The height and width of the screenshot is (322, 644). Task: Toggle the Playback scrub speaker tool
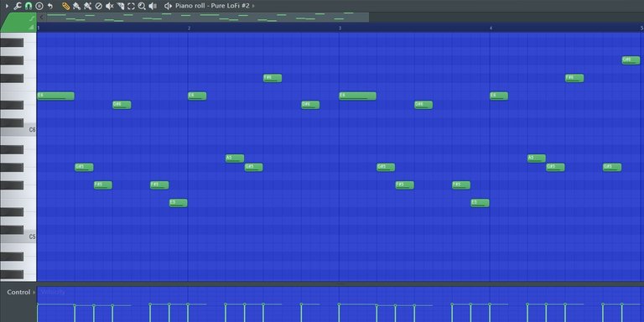[x=153, y=6]
